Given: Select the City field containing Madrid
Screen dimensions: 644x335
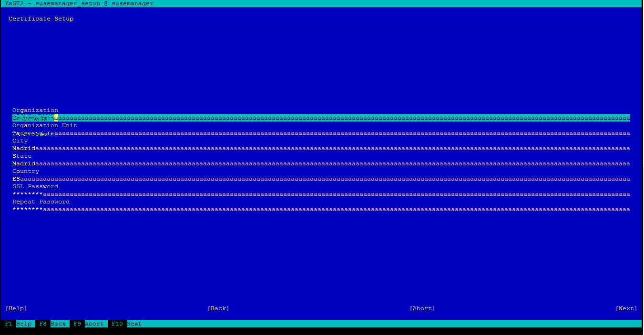Looking at the screenshot, I should (x=321, y=149).
